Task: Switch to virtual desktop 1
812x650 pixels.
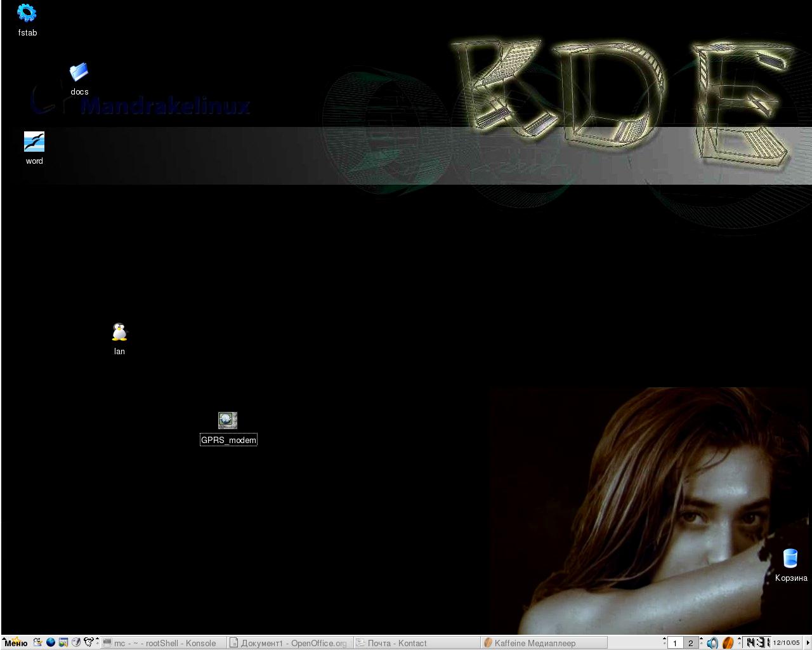Action: (x=675, y=643)
